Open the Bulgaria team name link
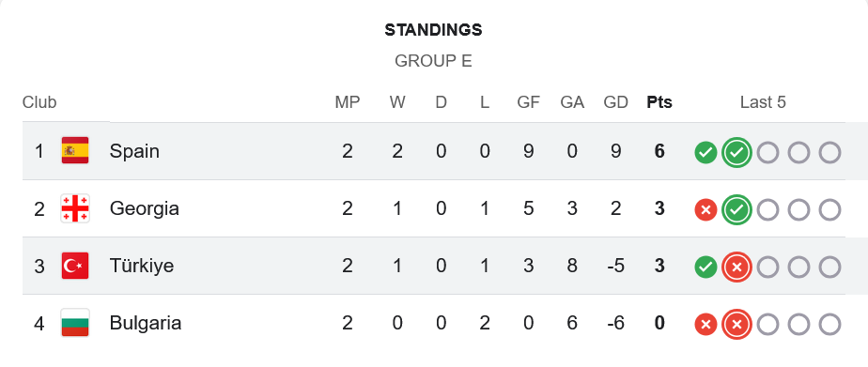 146,323
